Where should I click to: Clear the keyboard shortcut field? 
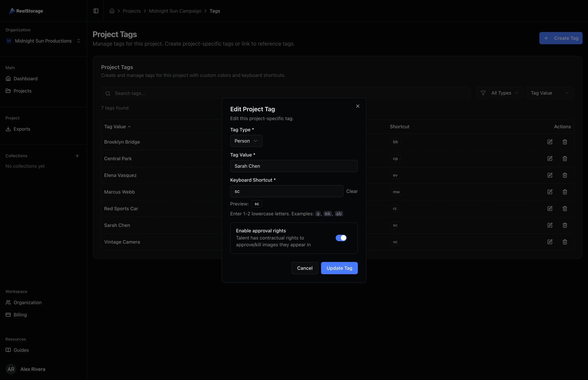pyautogui.click(x=352, y=191)
